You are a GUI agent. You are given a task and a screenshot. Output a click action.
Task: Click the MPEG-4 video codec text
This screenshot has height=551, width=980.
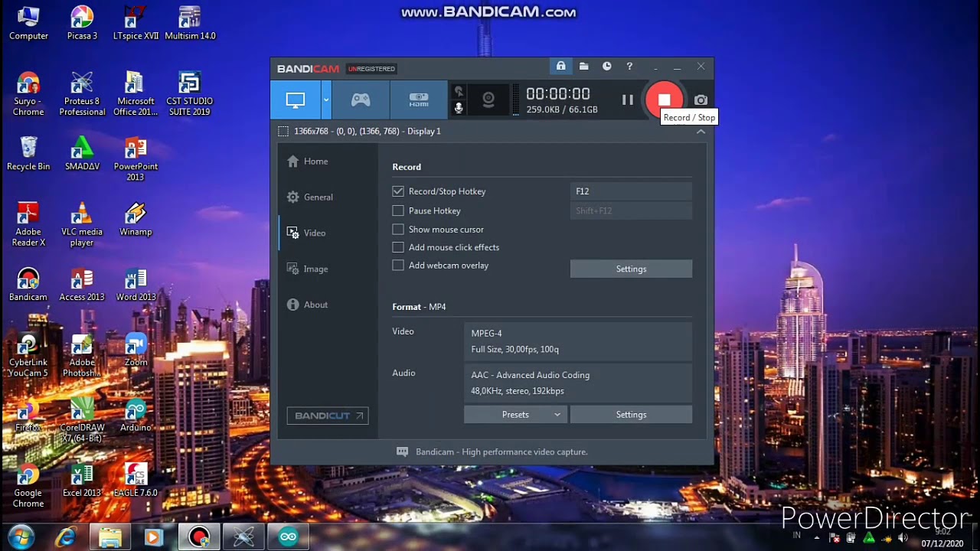click(x=486, y=334)
